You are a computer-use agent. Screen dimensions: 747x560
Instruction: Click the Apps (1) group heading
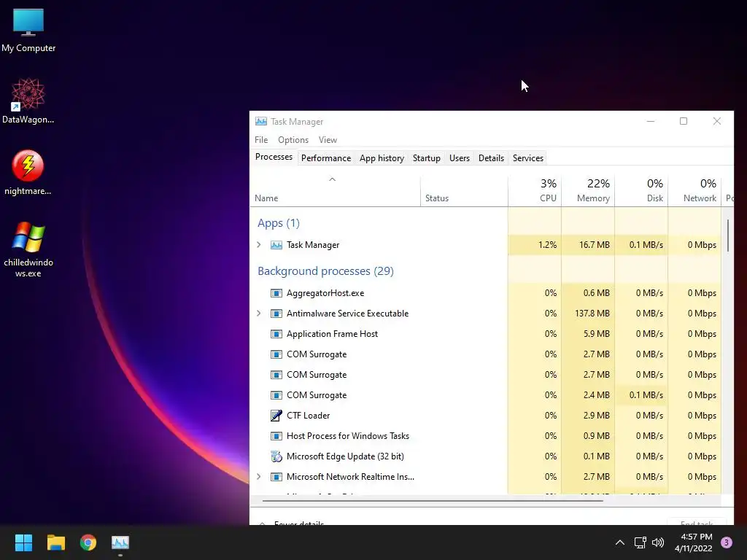[x=278, y=223]
